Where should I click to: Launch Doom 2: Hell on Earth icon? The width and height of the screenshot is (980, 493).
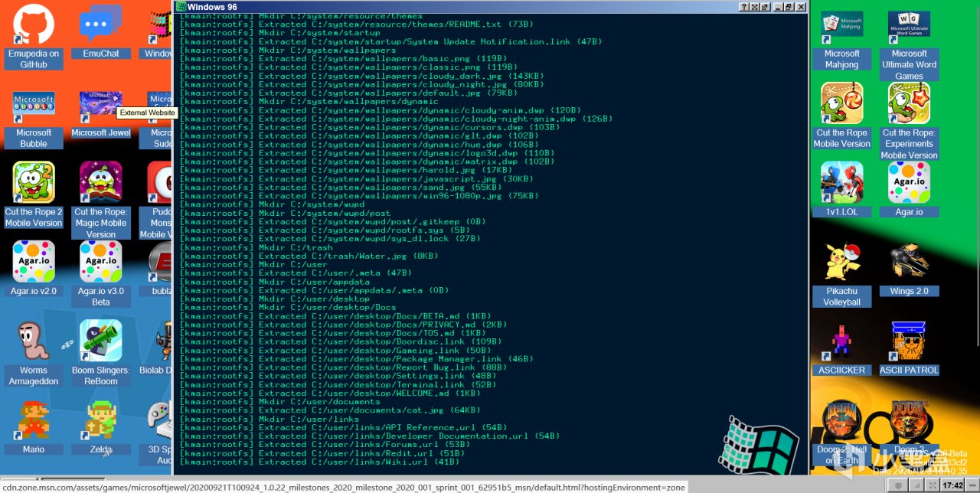pos(841,433)
